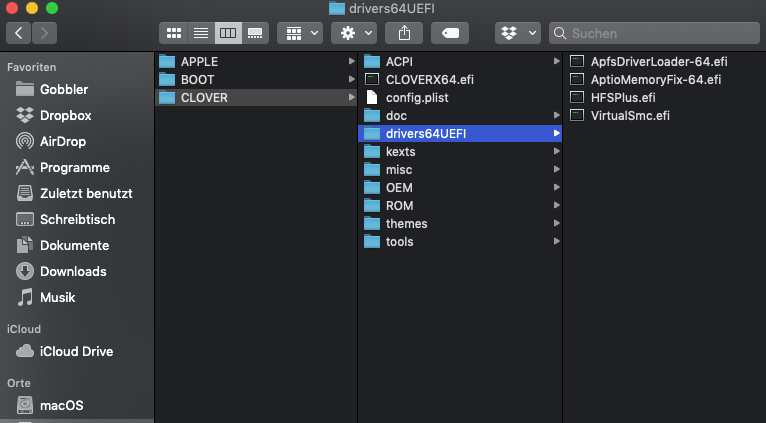766x423 pixels.
Task: Select the CLOVERX64.efi file
Action: [x=460, y=80]
